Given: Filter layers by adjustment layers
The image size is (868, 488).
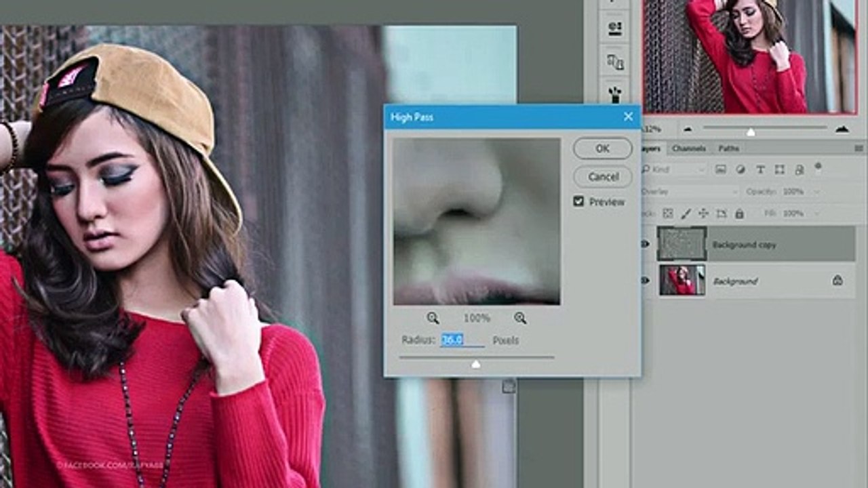Looking at the screenshot, I should point(740,169).
